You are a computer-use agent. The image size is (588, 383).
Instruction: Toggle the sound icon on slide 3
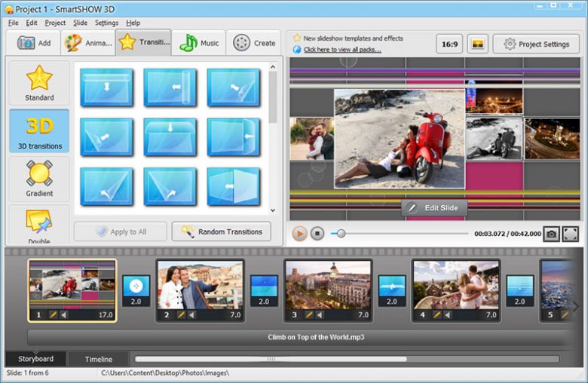[320, 314]
